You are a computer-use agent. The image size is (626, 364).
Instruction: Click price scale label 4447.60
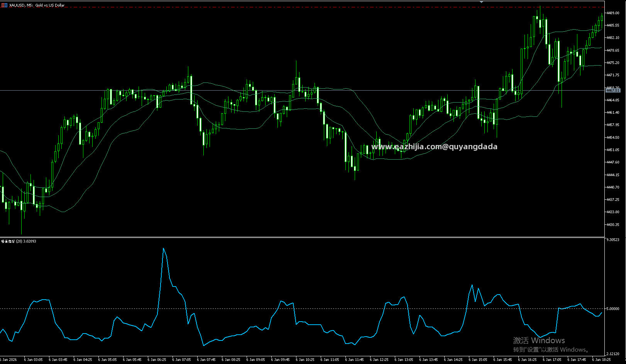coord(613,162)
